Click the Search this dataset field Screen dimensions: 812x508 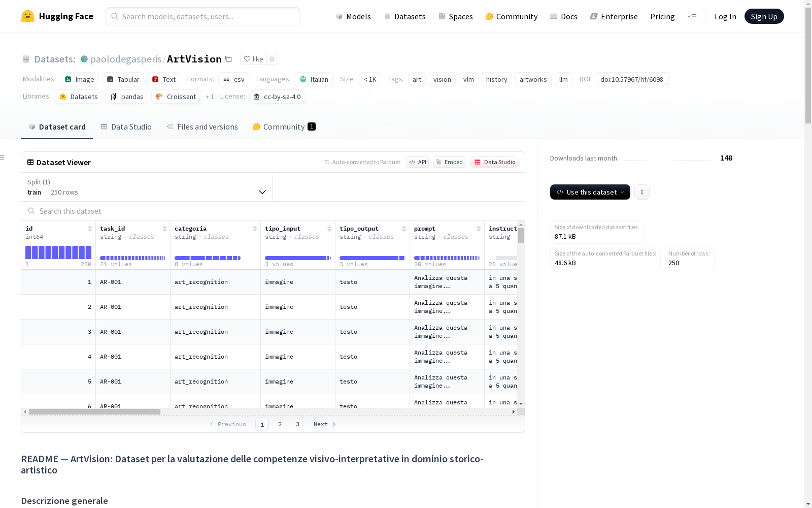coord(273,211)
